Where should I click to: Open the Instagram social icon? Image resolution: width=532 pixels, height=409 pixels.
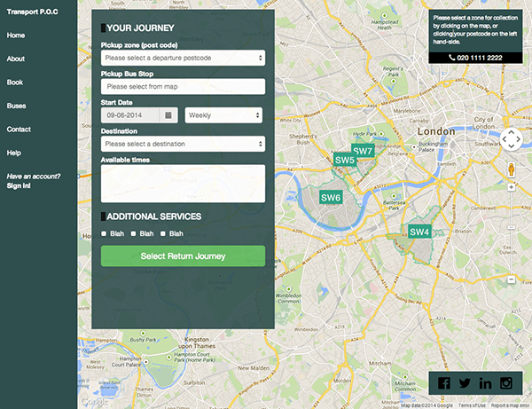(506, 383)
